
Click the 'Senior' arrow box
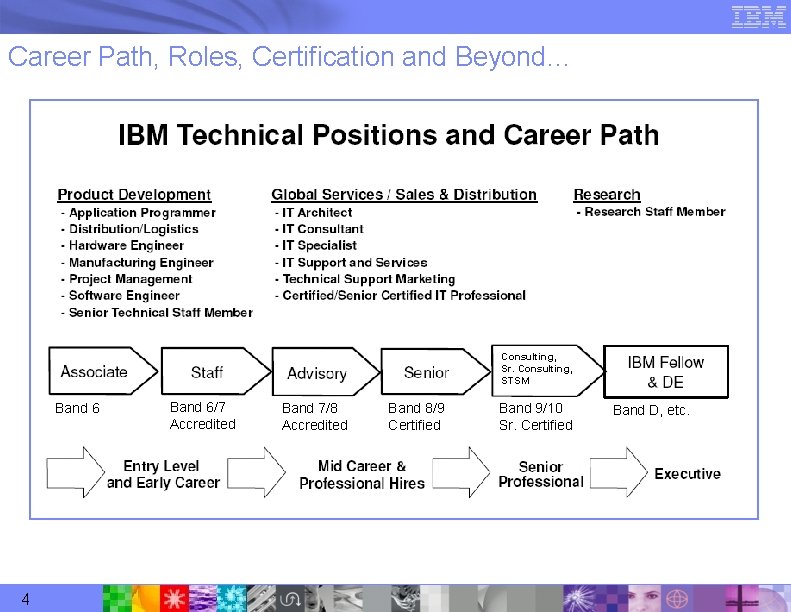point(435,371)
